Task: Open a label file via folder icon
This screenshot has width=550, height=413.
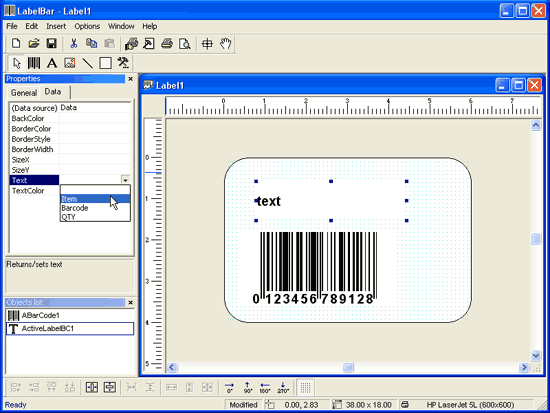Action: click(x=34, y=44)
